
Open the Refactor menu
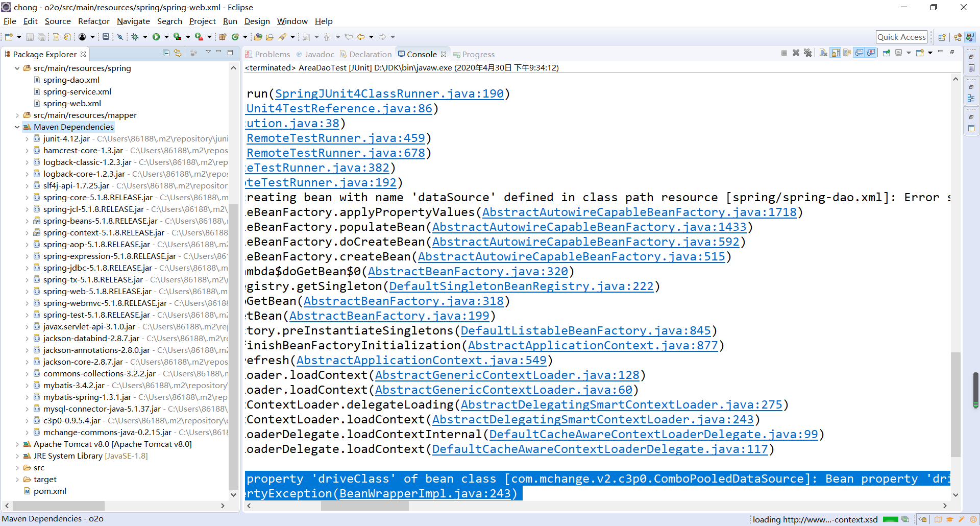94,21
